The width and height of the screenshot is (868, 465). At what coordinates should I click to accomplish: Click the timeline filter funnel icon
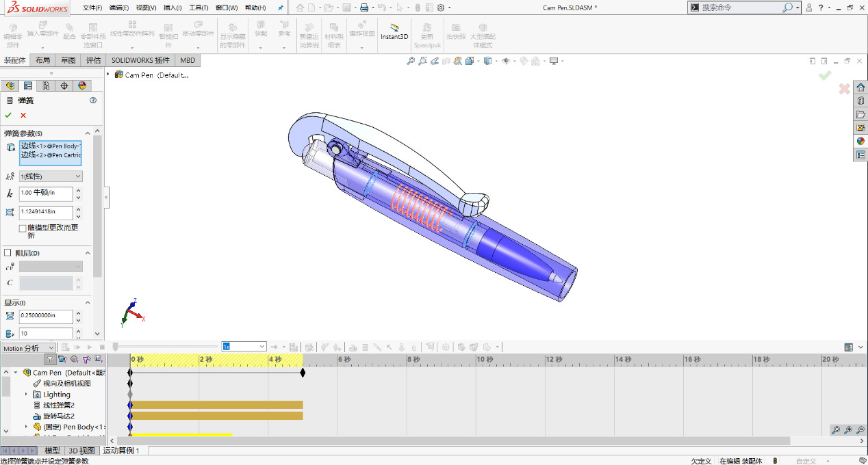pyautogui.click(x=50, y=359)
